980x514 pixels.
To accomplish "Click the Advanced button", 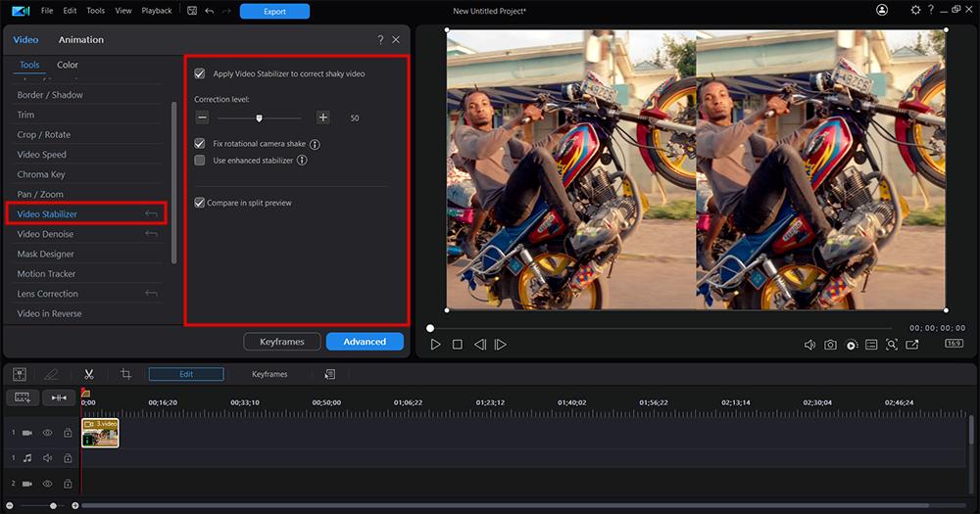I will (365, 342).
